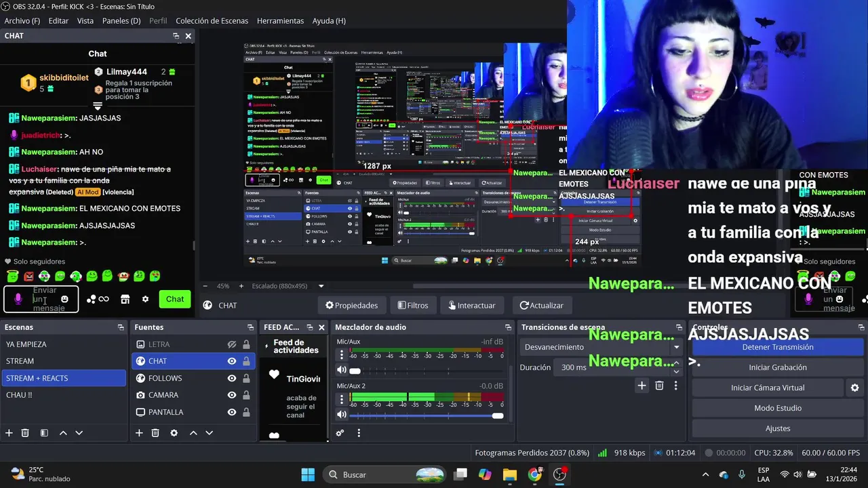Move scene down with arrow in Escenas
This screenshot has height=488, width=868.
[x=79, y=433]
